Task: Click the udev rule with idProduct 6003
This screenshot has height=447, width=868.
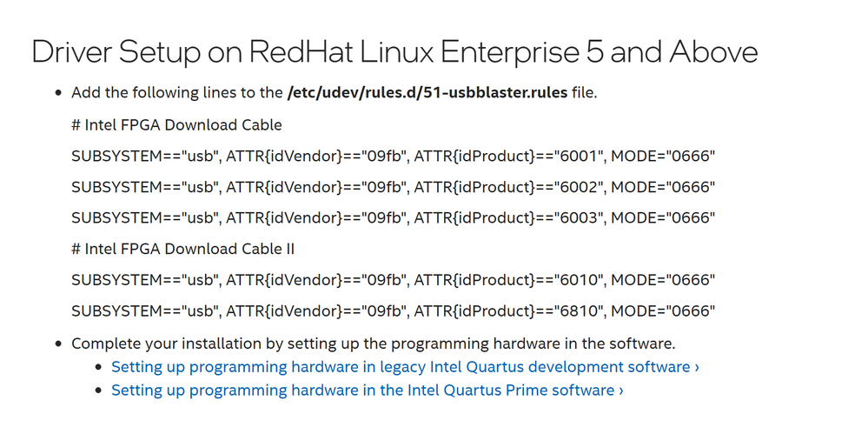Action: pos(393,217)
